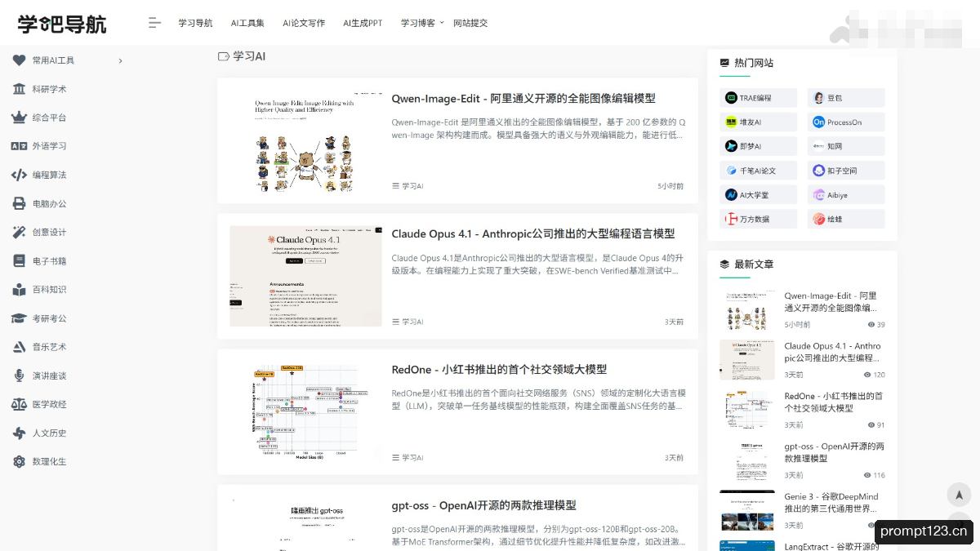The image size is (980, 551).
Task: Expand the 常用AI工具 chevron arrow
Action: coord(120,60)
